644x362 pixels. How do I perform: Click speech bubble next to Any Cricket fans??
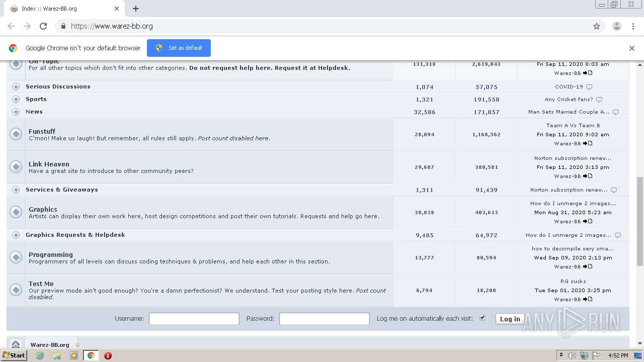coord(599,100)
